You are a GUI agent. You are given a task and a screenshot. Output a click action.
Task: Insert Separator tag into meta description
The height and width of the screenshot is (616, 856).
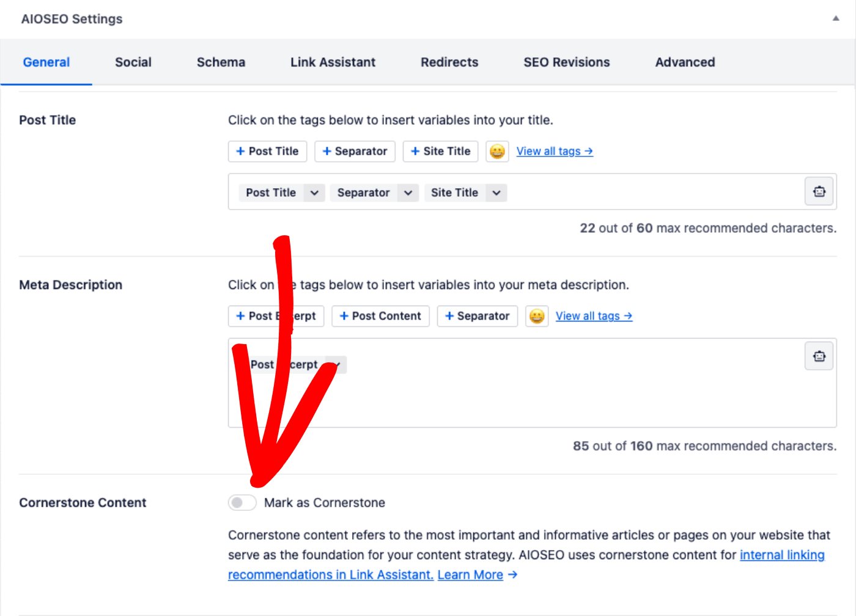coord(477,316)
